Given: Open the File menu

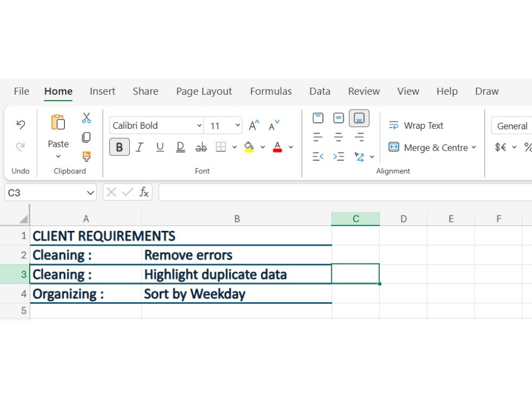Looking at the screenshot, I should (21, 92).
